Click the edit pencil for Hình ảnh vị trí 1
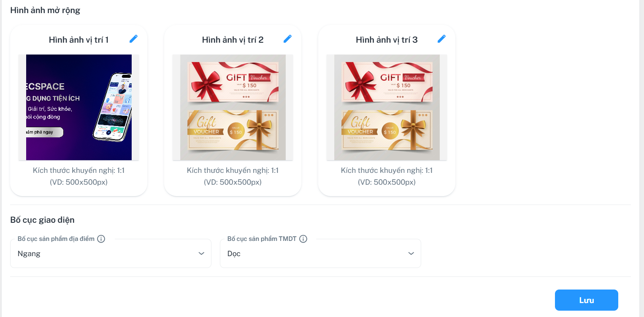Viewport: 644px width, 317px height. 133,39
